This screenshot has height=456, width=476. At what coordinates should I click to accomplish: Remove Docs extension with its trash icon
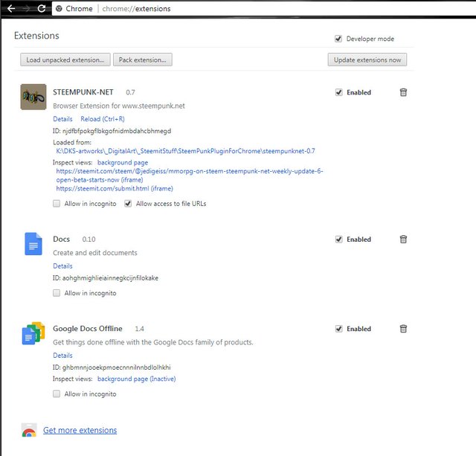point(403,240)
